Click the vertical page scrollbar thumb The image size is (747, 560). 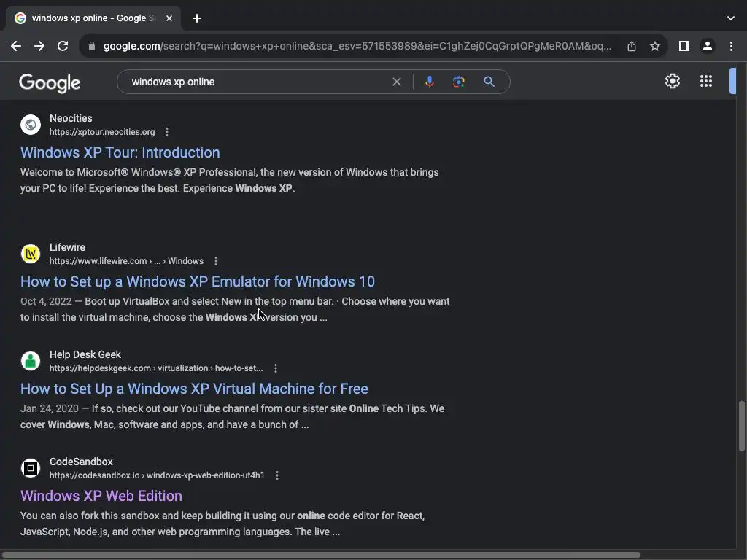click(x=741, y=426)
